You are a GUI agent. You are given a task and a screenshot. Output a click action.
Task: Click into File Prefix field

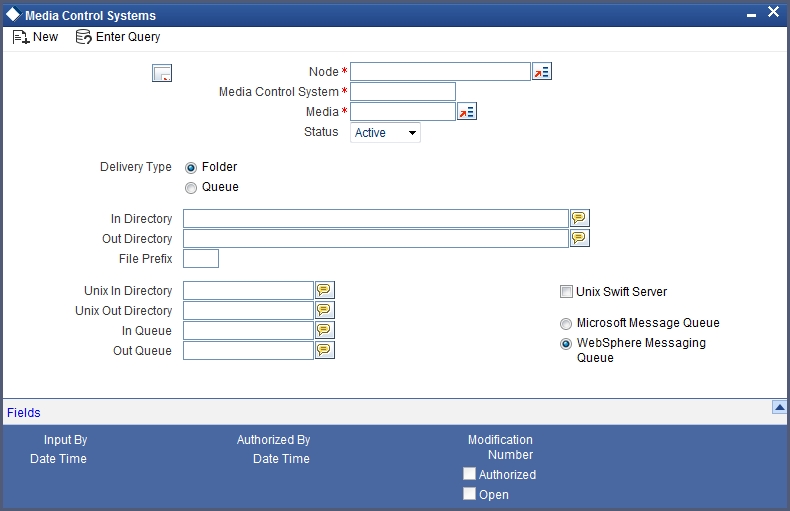click(x=201, y=259)
